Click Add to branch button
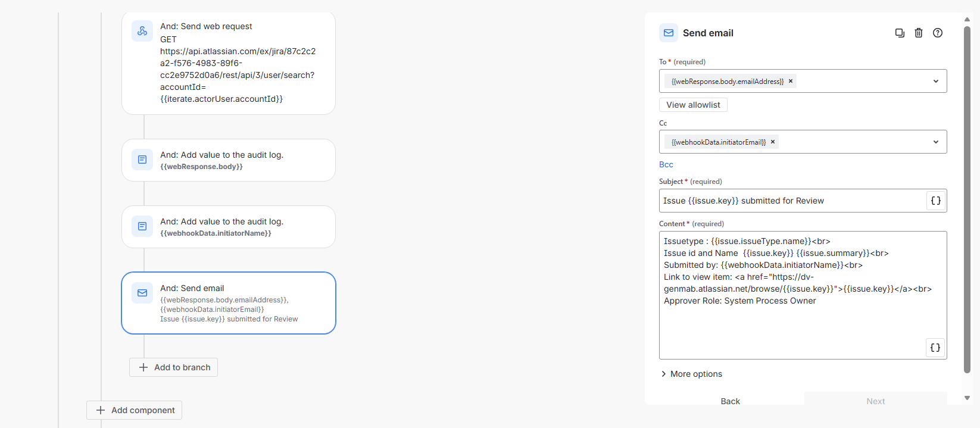This screenshot has height=428, width=980. coord(173,367)
